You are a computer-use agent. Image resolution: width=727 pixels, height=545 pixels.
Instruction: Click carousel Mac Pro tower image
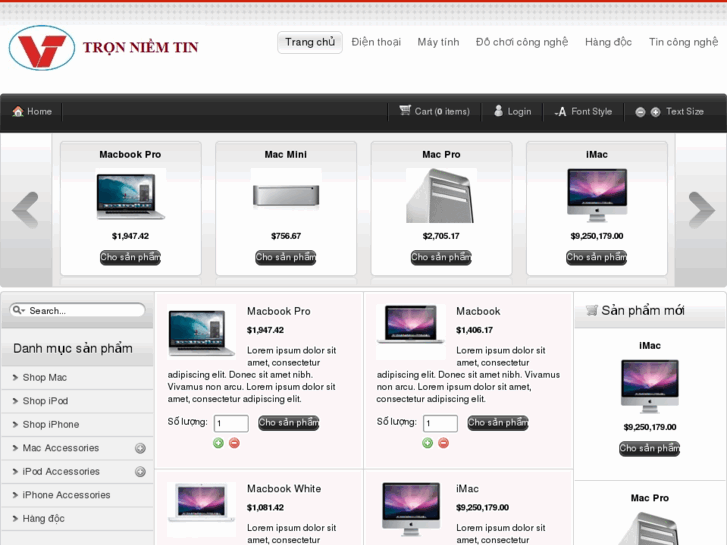(x=441, y=196)
